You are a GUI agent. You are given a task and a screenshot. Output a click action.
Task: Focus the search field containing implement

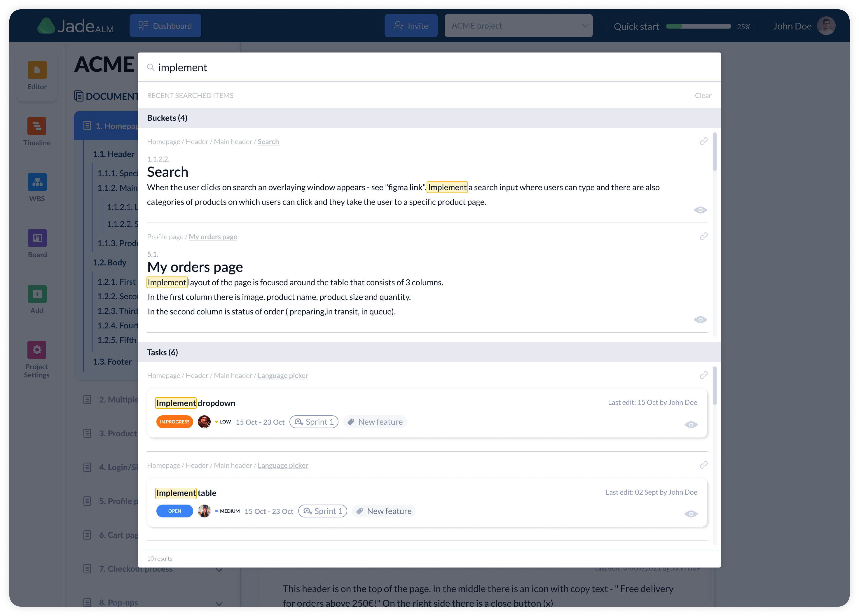click(429, 67)
